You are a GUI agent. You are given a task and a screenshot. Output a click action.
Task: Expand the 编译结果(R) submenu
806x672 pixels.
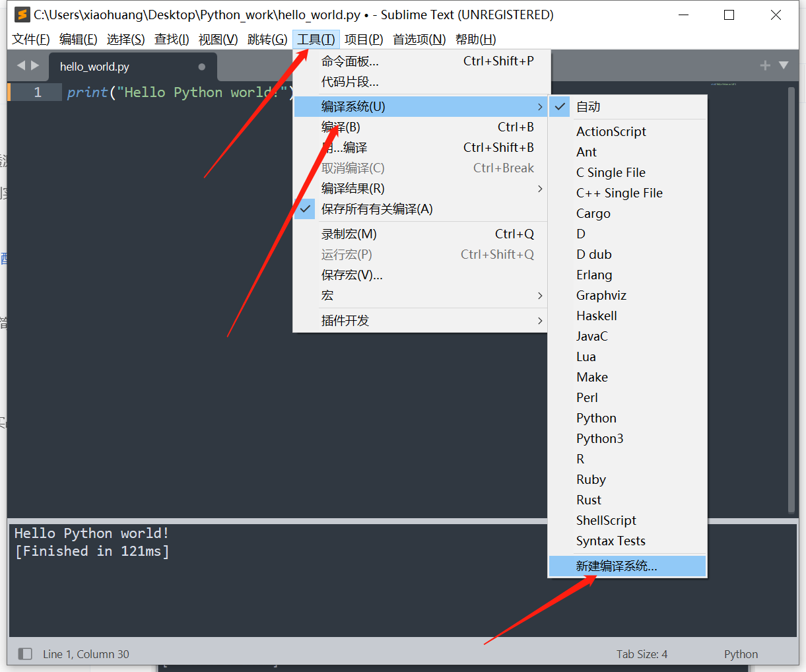(421, 188)
